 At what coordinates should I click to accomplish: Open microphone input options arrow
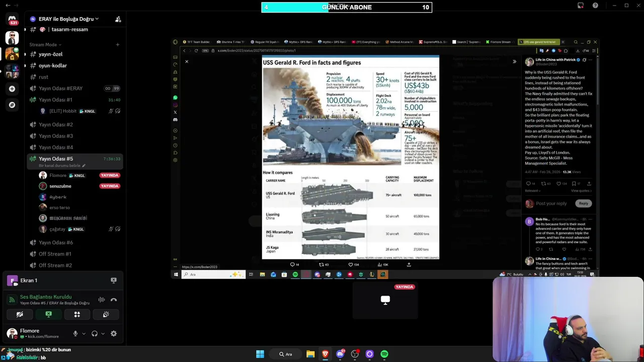84,333
